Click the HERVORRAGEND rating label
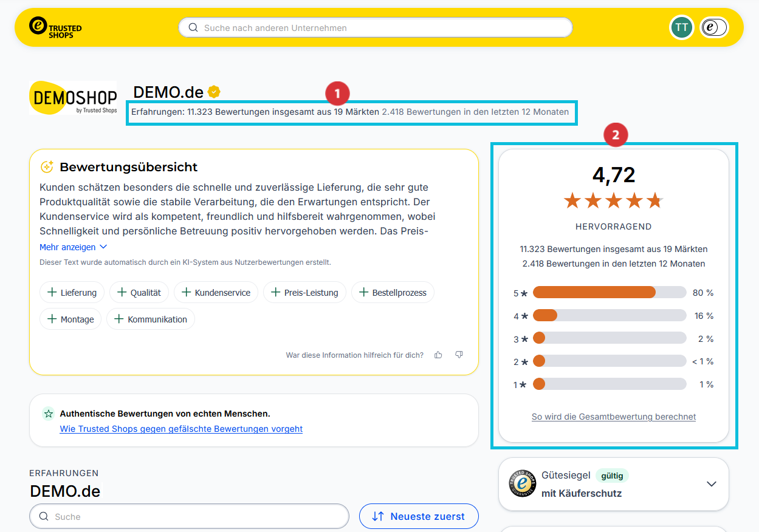This screenshot has width=759, height=532. click(x=614, y=227)
